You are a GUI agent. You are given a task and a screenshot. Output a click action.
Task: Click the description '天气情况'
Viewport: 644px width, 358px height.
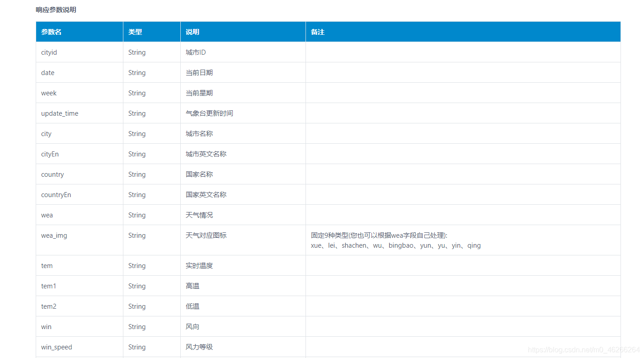[x=199, y=215]
